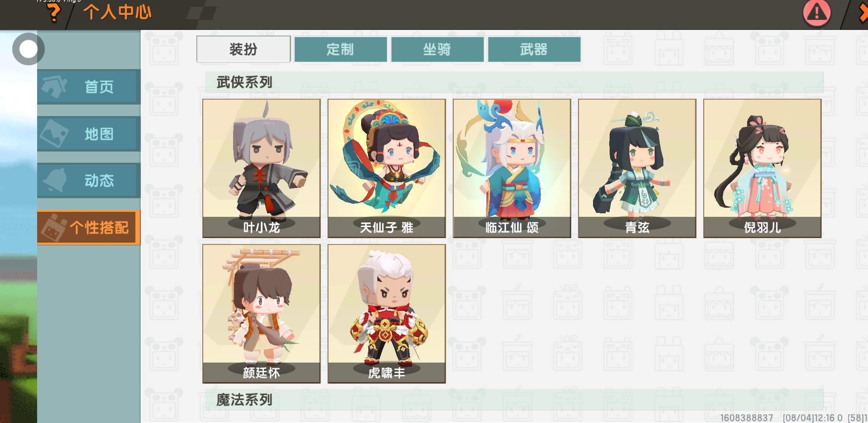Click the house icon beside 首页
The width and height of the screenshot is (868, 423).
click(55, 86)
